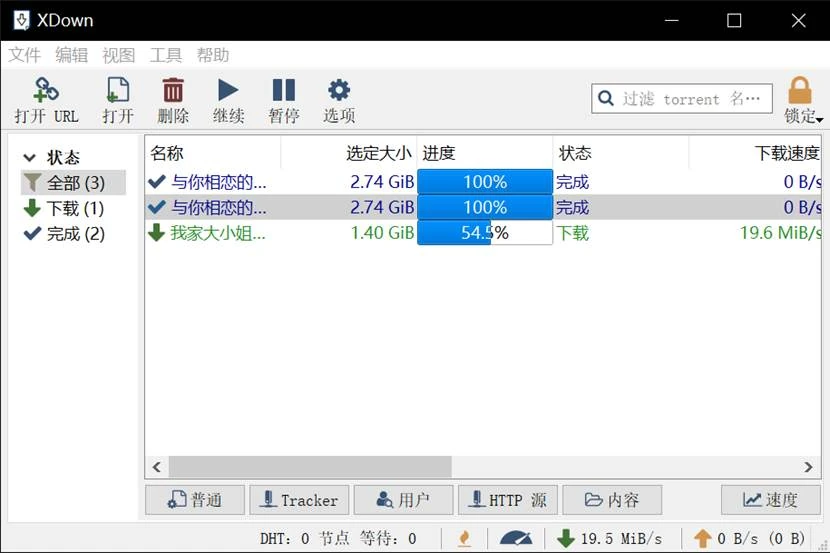Click the scroll left arrow

(157, 467)
